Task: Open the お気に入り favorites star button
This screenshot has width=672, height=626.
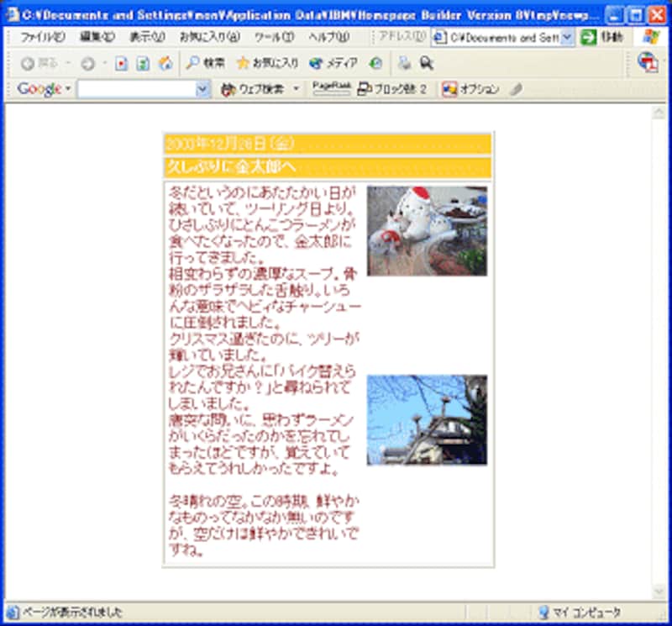Action: [x=266, y=63]
